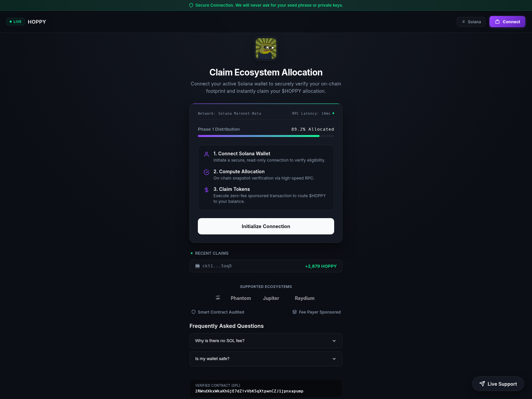Click the green RPC latency status dot
532x399 pixels.
(x=333, y=113)
